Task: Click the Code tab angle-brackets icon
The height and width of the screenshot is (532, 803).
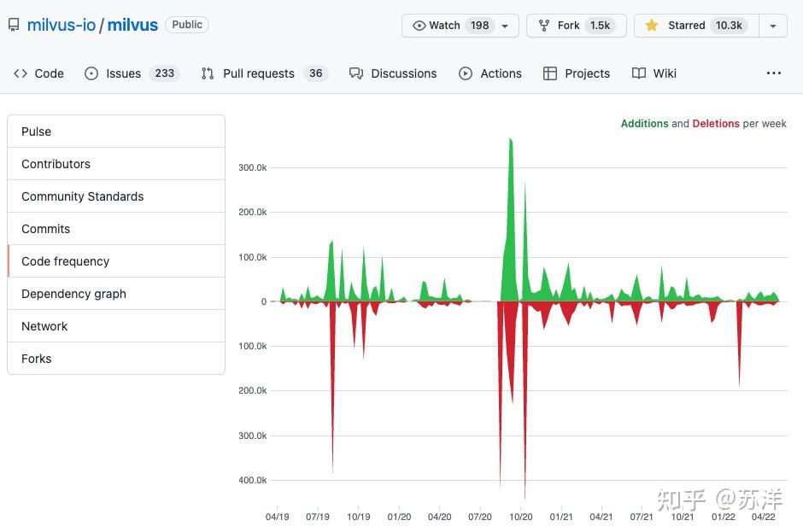Action: (21, 73)
